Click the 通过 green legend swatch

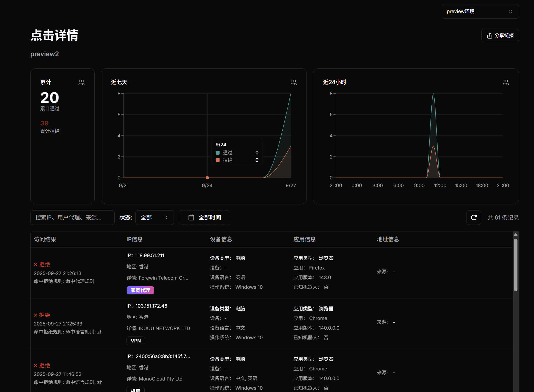pos(217,153)
